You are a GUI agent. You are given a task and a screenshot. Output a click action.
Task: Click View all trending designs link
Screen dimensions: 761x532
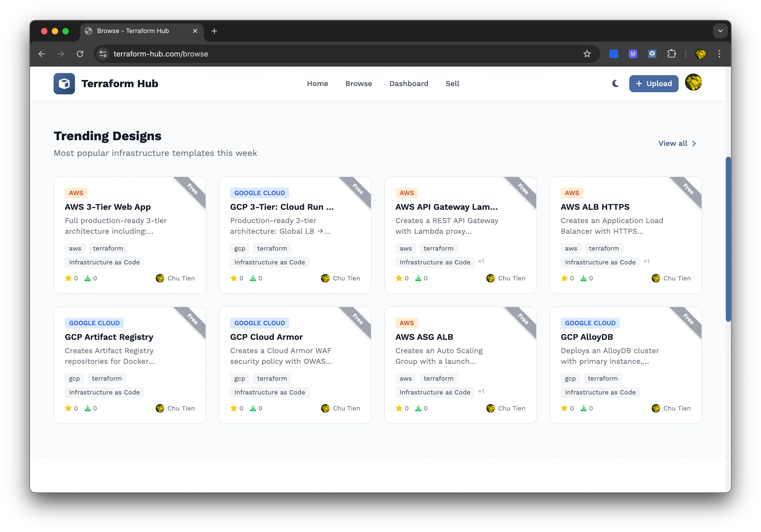(x=677, y=143)
